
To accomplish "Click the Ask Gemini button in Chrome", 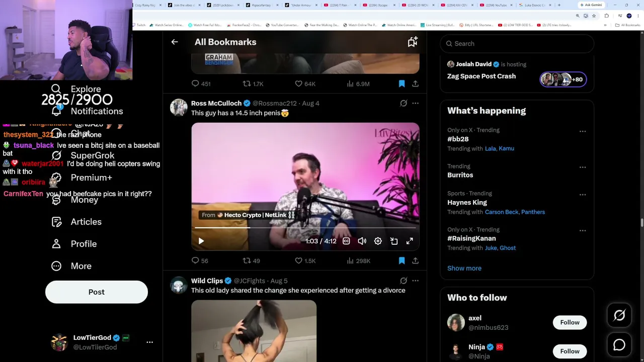I will pos(591,5).
